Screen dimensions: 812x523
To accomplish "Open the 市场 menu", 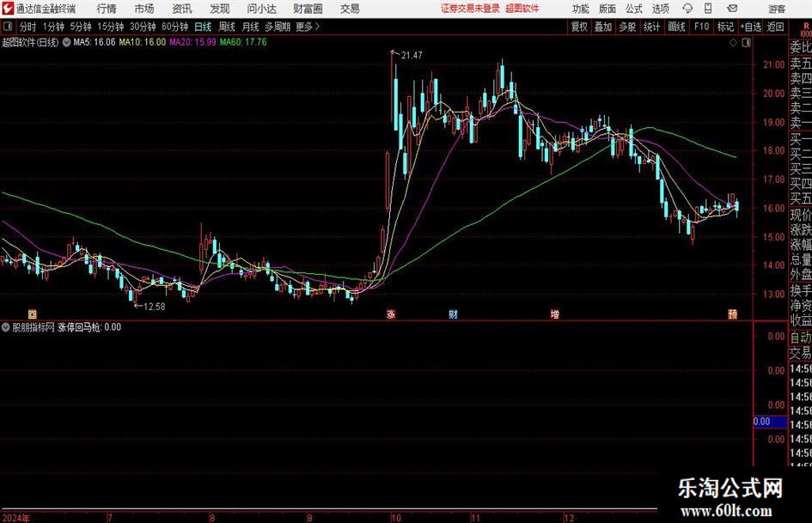I will click(x=144, y=9).
